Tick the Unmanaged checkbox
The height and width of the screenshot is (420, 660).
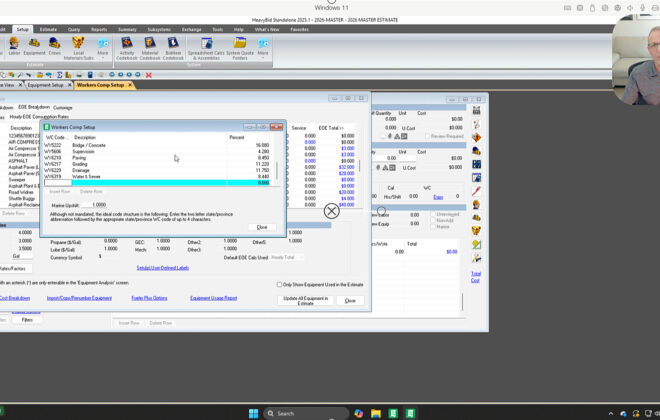point(434,213)
